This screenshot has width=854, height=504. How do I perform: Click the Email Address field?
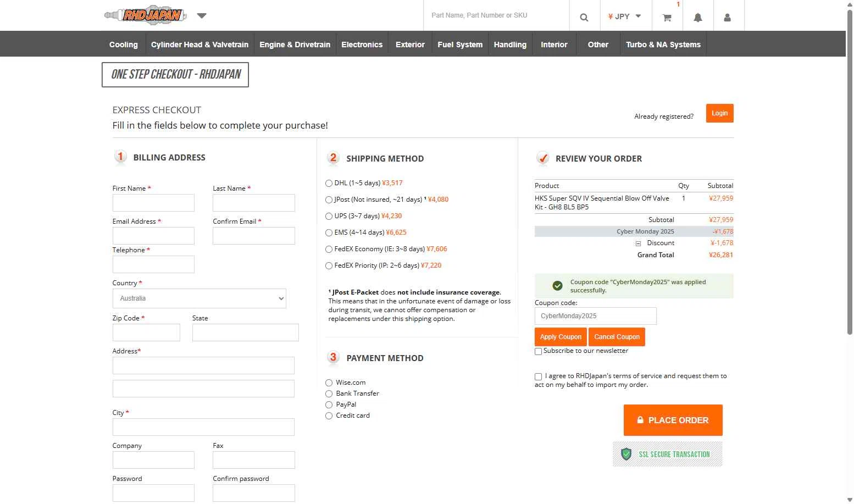153,236
